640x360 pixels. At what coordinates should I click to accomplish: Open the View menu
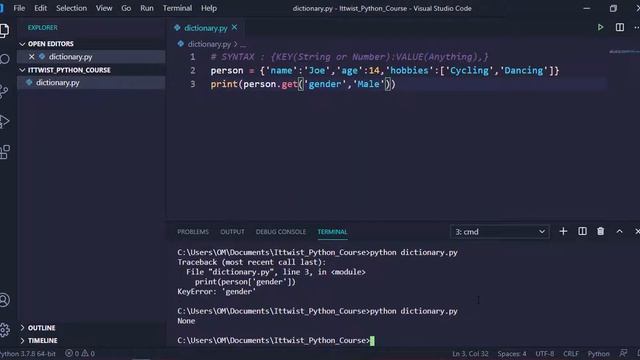click(104, 8)
